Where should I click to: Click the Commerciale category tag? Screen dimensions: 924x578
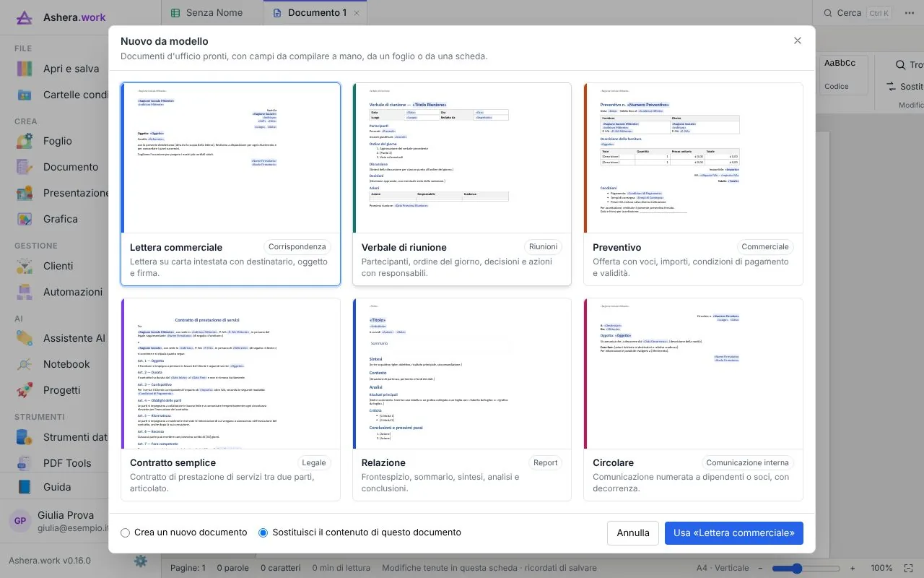[x=765, y=247]
